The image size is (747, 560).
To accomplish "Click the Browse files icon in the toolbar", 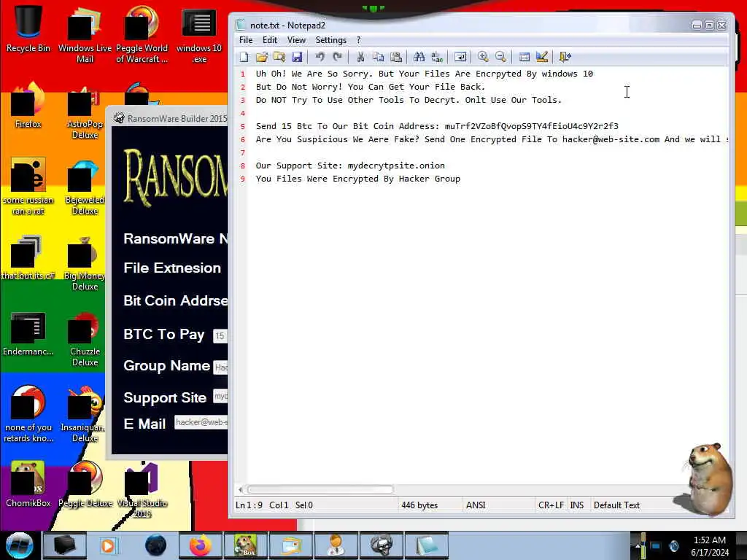I will 279,57.
